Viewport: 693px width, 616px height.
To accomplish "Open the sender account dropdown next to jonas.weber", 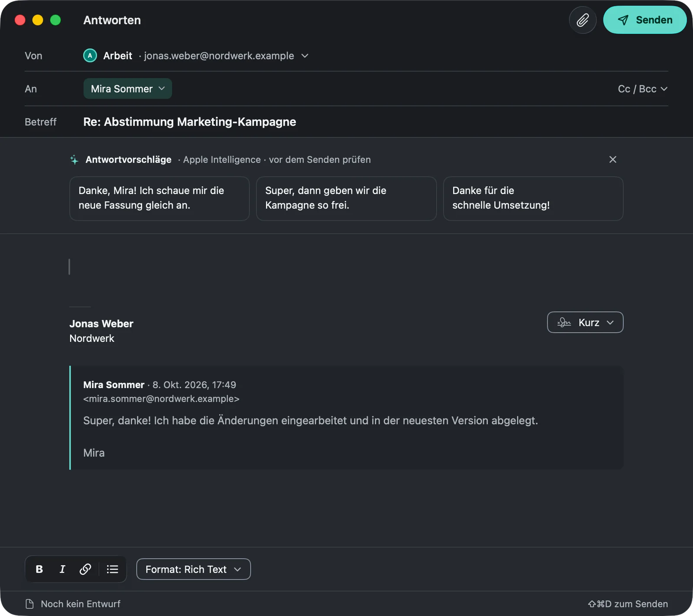I will (305, 56).
